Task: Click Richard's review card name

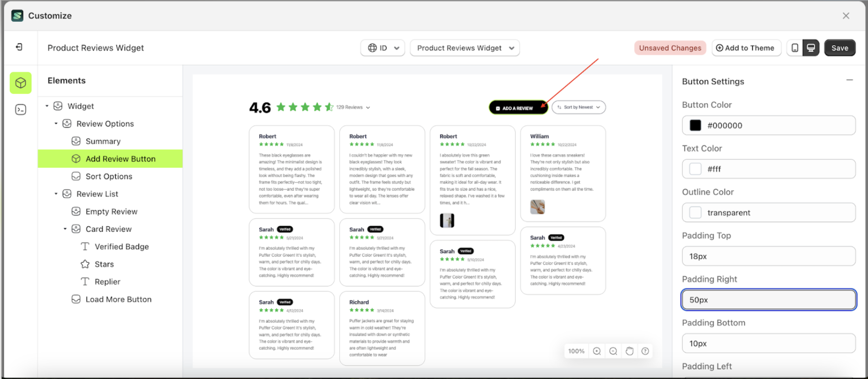Action: tap(359, 302)
